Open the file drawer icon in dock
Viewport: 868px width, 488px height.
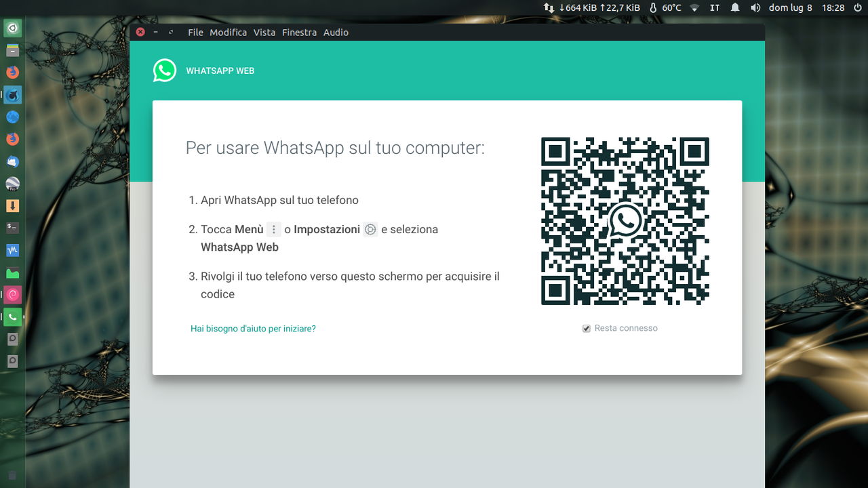[13, 50]
